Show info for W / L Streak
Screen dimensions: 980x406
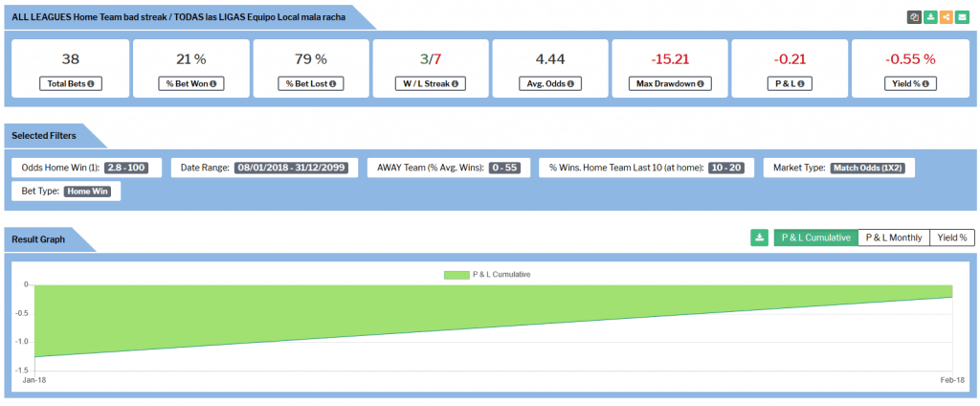455,84
